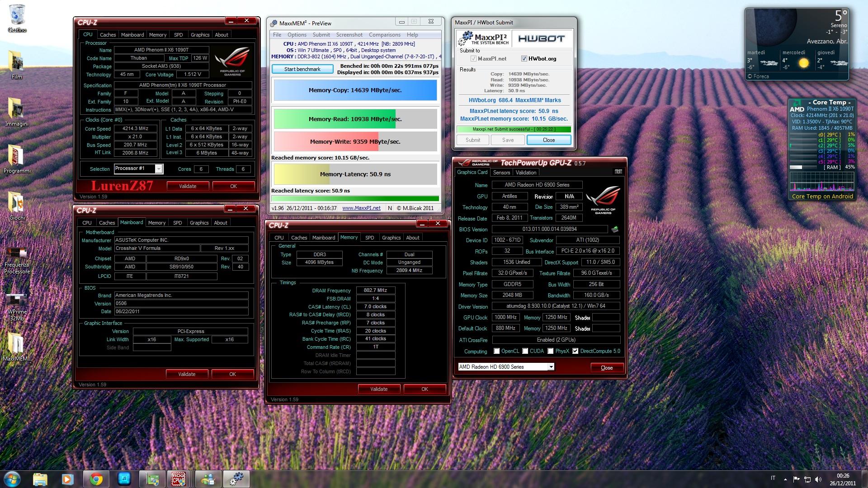The image size is (868, 488).
Task: Open the Processor #1 selection dropdown
Action: pos(159,169)
